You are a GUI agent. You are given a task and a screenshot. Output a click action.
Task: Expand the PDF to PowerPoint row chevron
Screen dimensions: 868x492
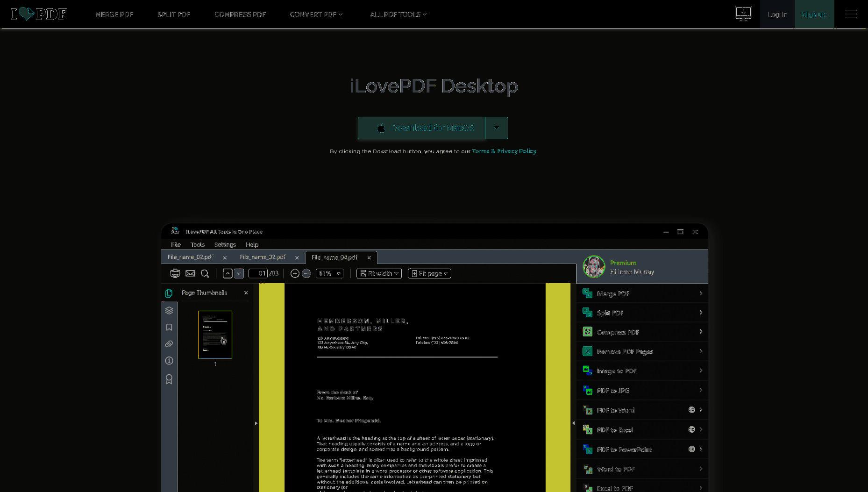pos(701,449)
